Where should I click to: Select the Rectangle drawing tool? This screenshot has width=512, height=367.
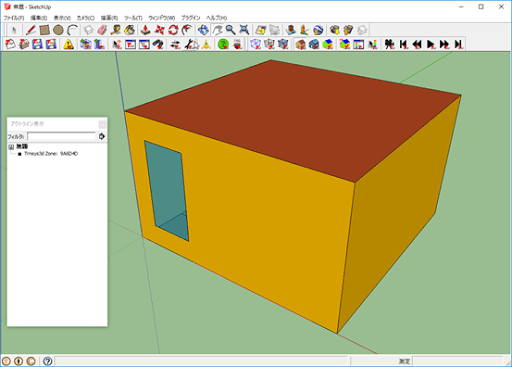(44, 30)
